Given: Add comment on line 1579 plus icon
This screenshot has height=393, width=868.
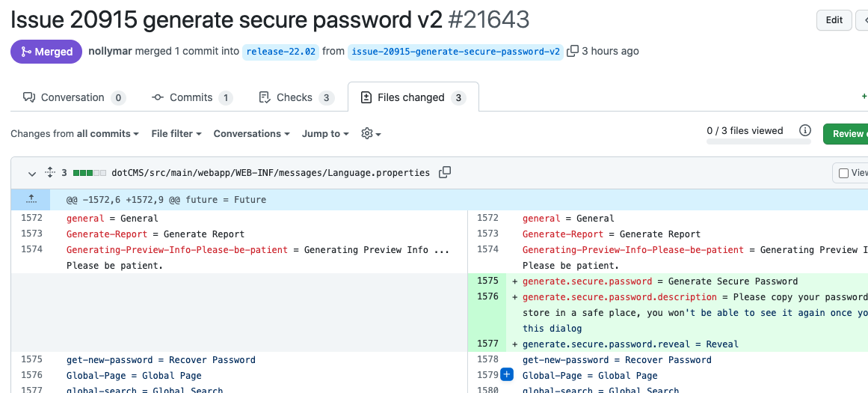Looking at the screenshot, I should pyautogui.click(x=506, y=375).
